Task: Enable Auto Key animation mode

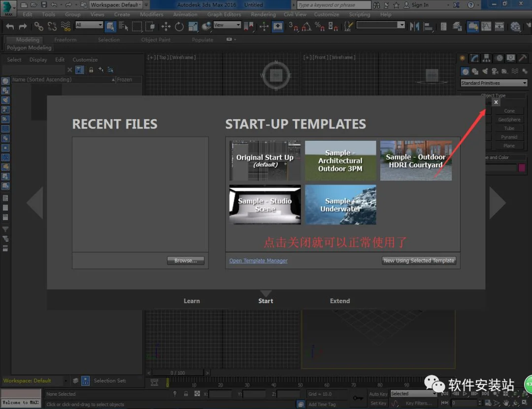Action: click(x=378, y=394)
